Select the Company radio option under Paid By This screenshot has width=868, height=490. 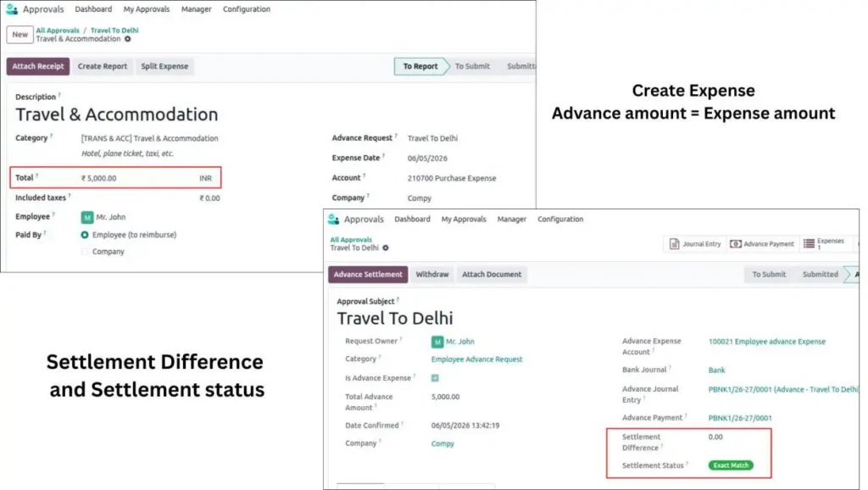coord(85,252)
